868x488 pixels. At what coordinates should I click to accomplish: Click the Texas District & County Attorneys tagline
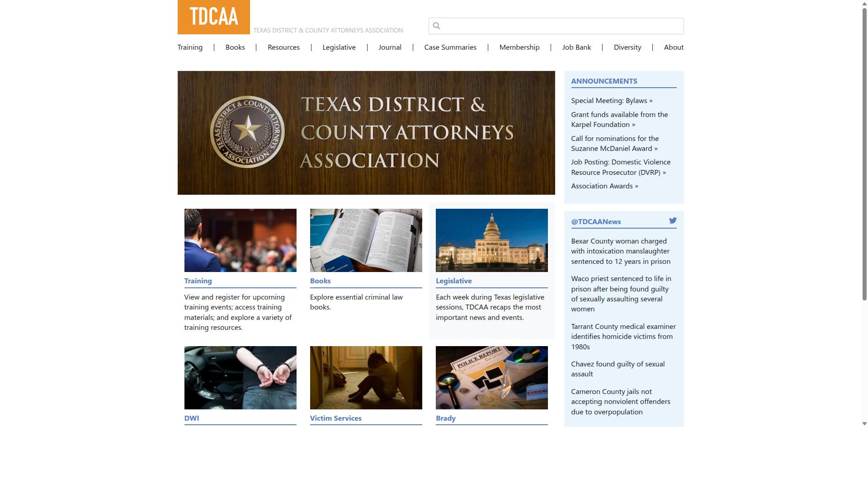(328, 30)
